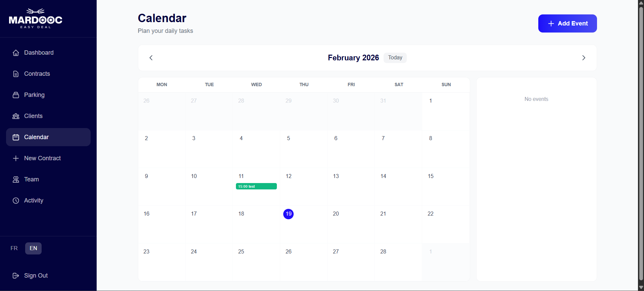Viewport: 644px width, 291px height.
Task: Select day 28 in last week row
Action: pos(398,263)
